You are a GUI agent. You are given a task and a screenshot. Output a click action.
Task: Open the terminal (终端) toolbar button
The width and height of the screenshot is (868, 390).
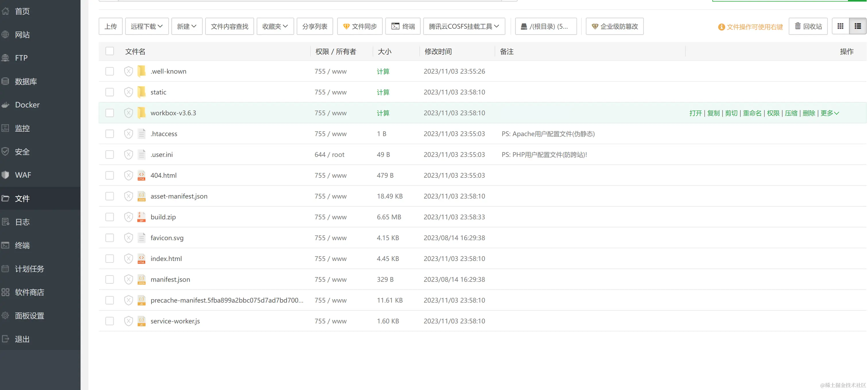point(403,26)
